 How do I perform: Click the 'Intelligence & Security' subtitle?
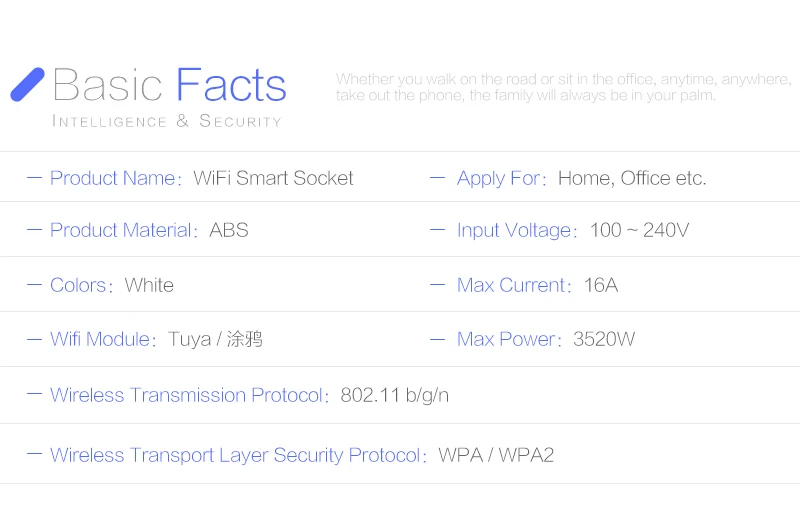coord(166,121)
